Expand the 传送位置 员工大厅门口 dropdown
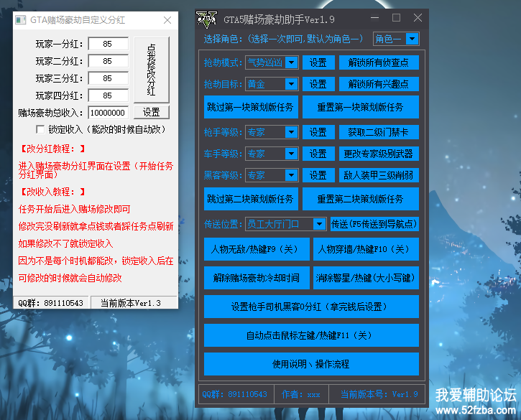This screenshot has width=521, height=420. pos(319,224)
